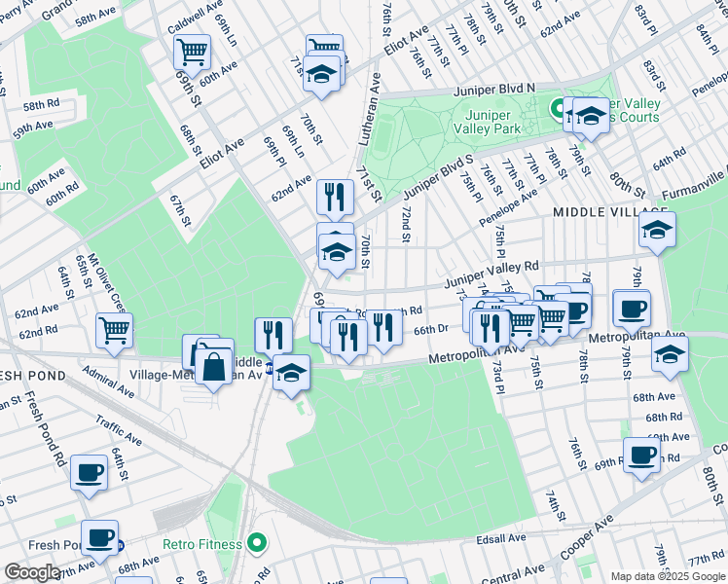Select the coffee marker at Fresh Pond bottom left

pos(99,535)
